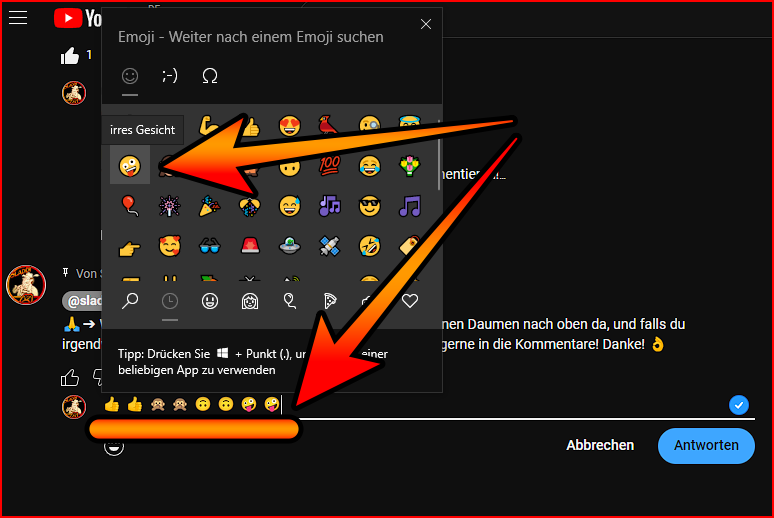Click the reply comment text field
This screenshot has height=518, width=774.
point(500,405)
